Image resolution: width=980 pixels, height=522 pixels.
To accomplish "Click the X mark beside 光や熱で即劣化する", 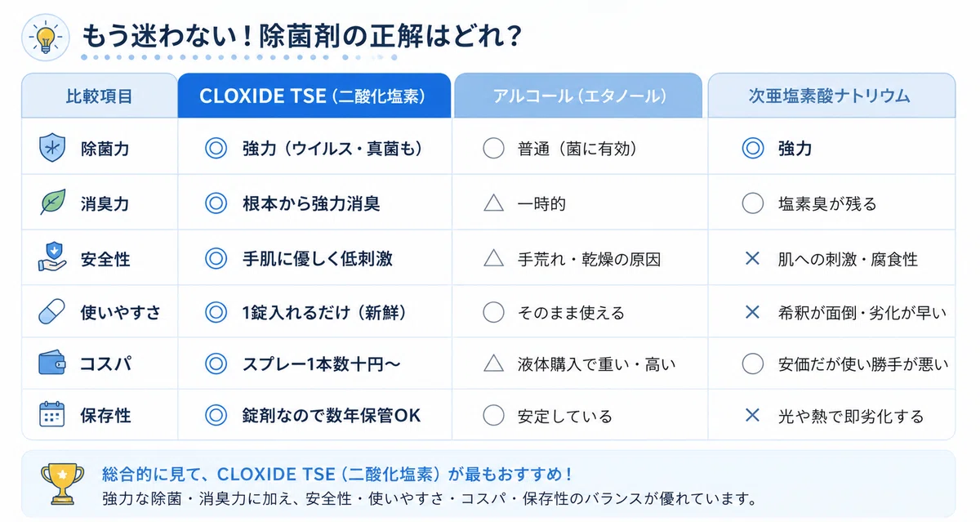I will point(752,416).
